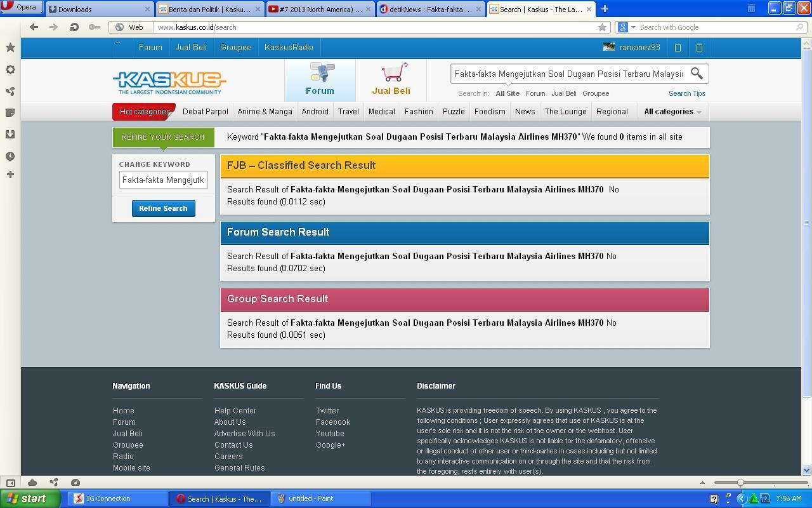The height and width of the screenshot is (508, 812).
Task: Open the Twitter footer link
Action: point(327,411)
